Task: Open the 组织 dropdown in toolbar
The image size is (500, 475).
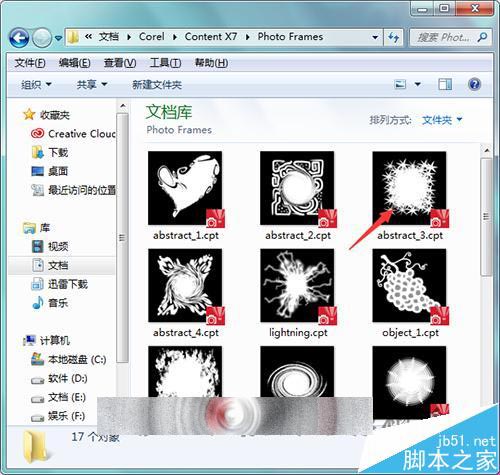Action: (x=36, y=84)
